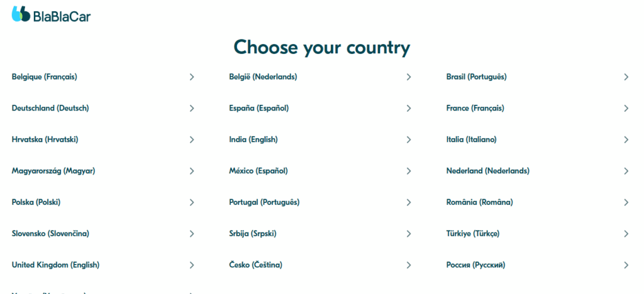Select México (Español) country
The width and height of the screenshot is (644, 294).
(x=258, y=171)
